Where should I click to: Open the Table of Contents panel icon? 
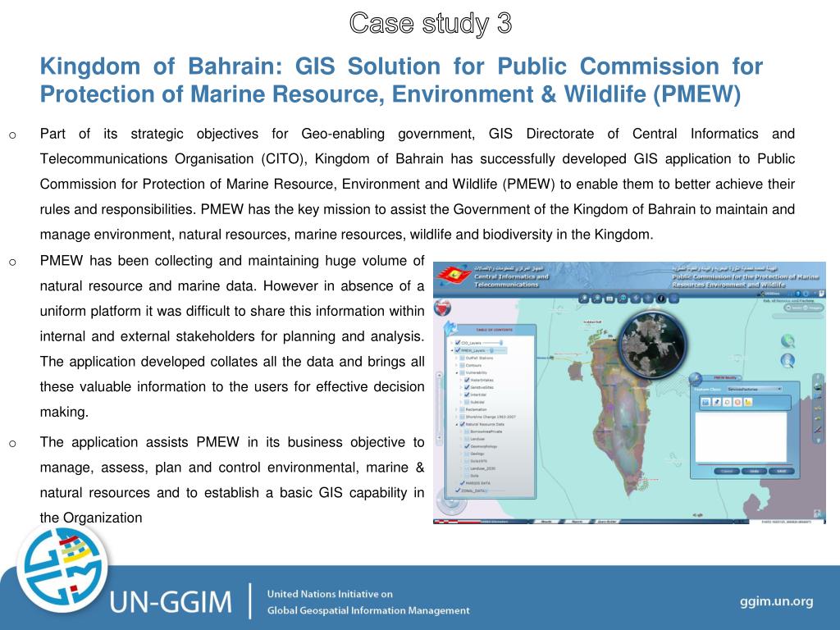(450, 327)
